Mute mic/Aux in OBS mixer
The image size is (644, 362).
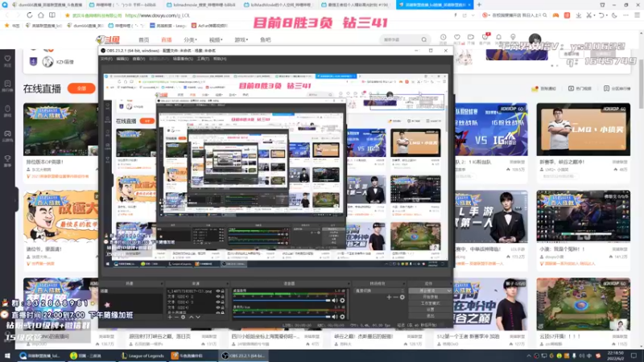pos(335,316)
